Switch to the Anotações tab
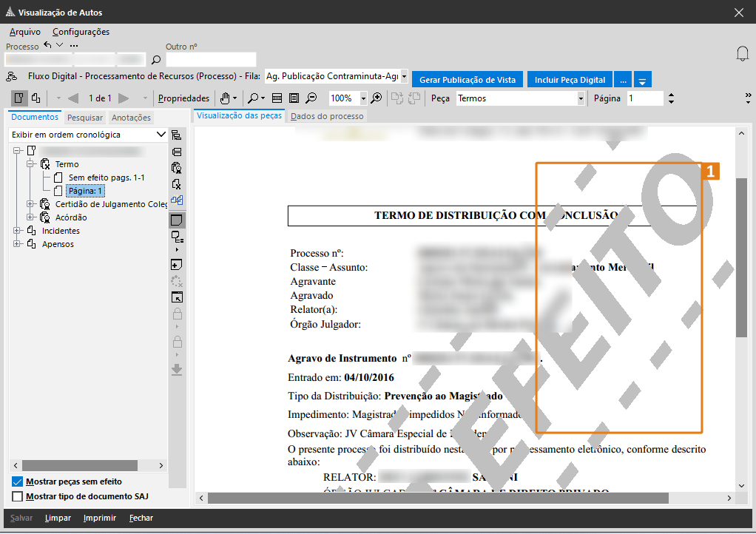 click(131, 118)
